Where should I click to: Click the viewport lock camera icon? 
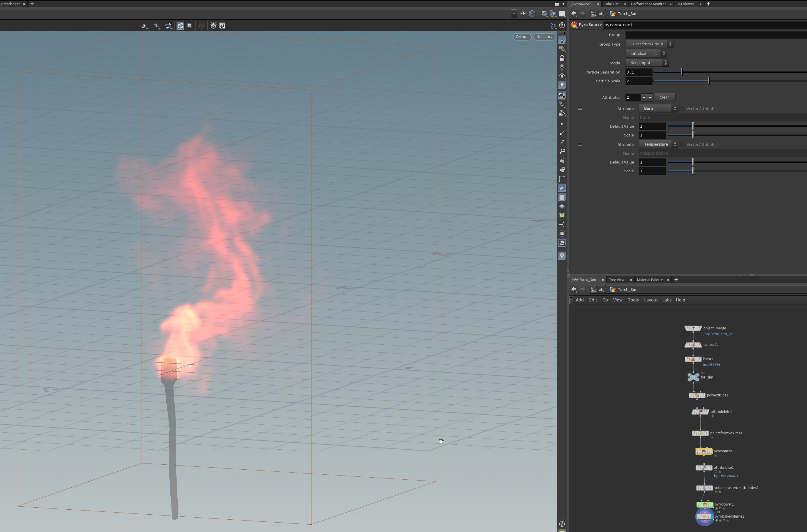(x=562, y=58)
